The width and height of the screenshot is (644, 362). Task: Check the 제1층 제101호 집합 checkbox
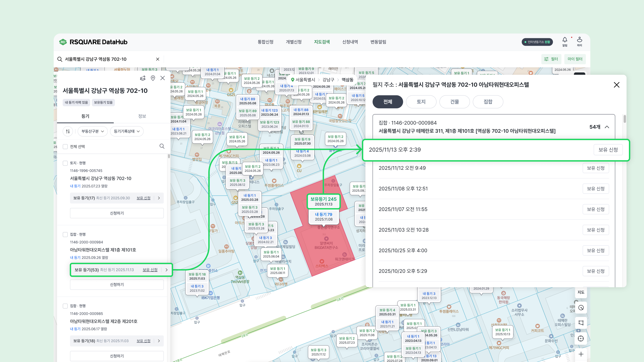coord(65,235)
